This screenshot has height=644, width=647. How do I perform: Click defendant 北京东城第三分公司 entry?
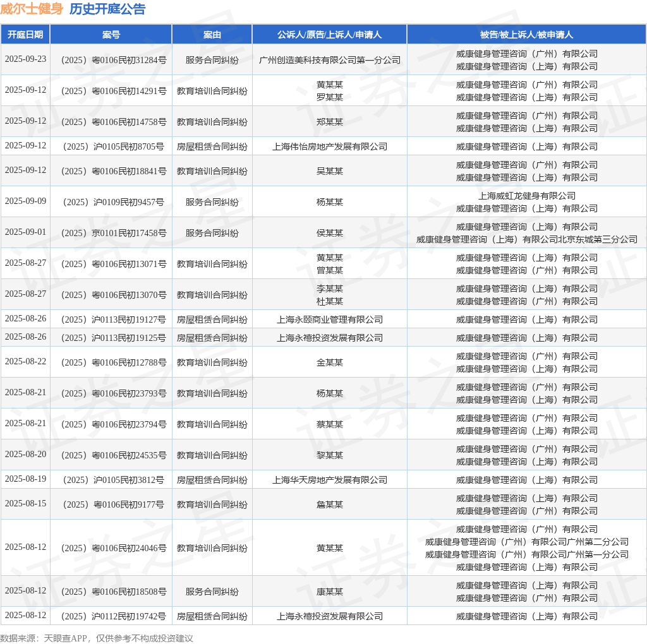tap(527, 239)
